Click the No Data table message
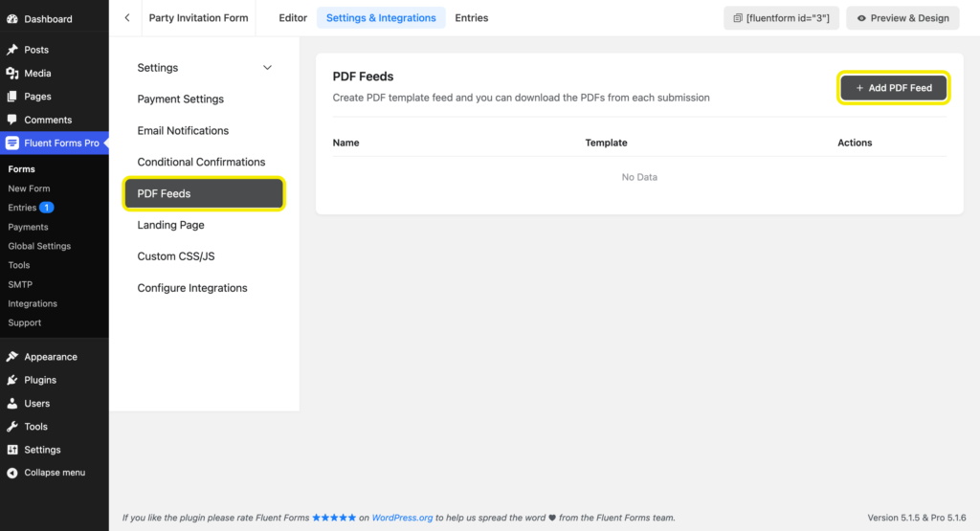 tap(639, 177)
